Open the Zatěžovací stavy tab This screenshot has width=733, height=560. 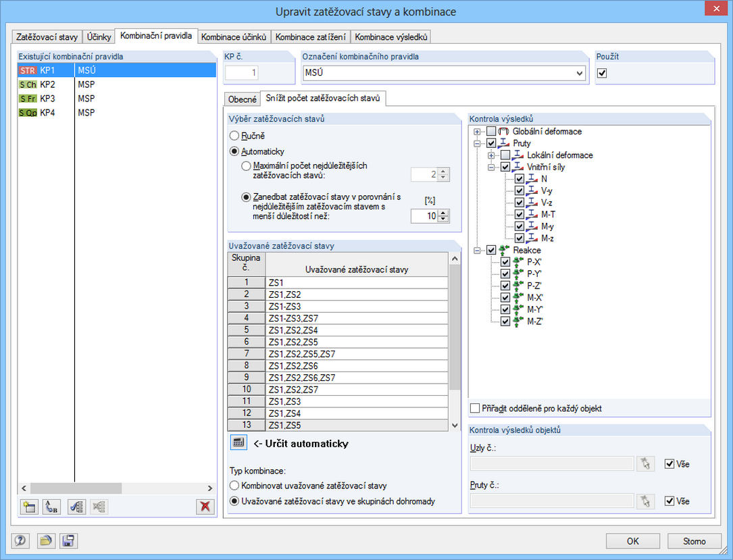(x=47, y=37)
